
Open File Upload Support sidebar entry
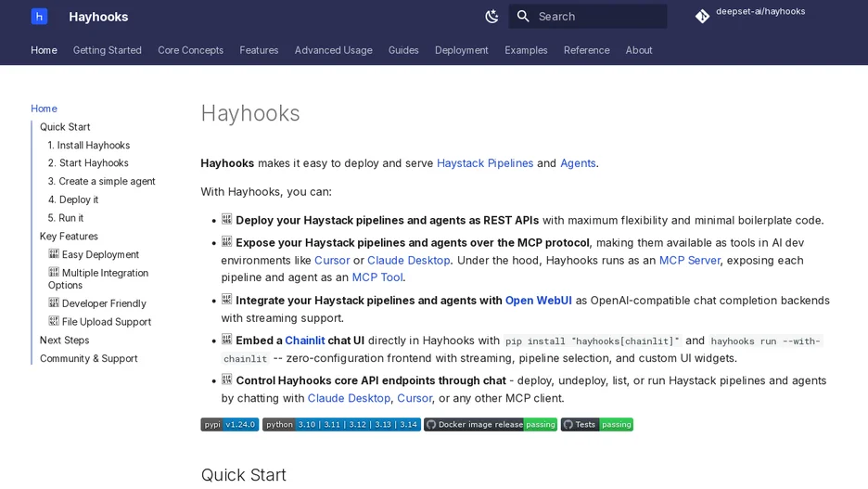tap(99, 322)
